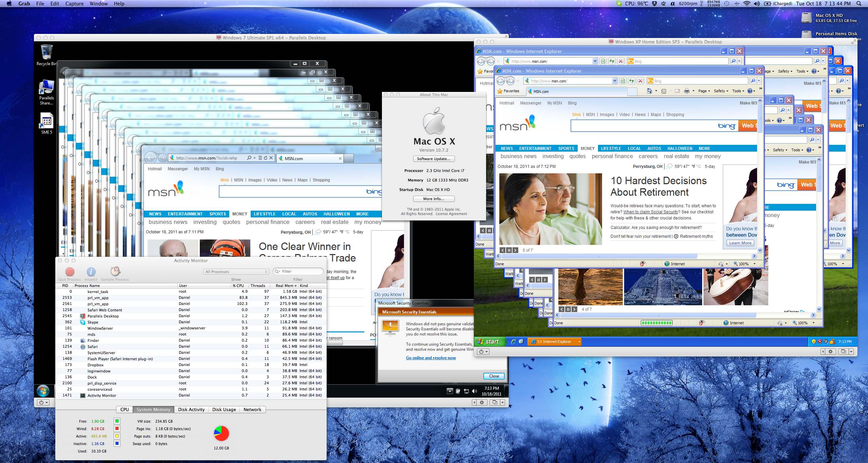The height and width of the screenshot is (463, 868).
Task: Open Mac OS X HD drive icon on desktop
Action: point(807,18)
